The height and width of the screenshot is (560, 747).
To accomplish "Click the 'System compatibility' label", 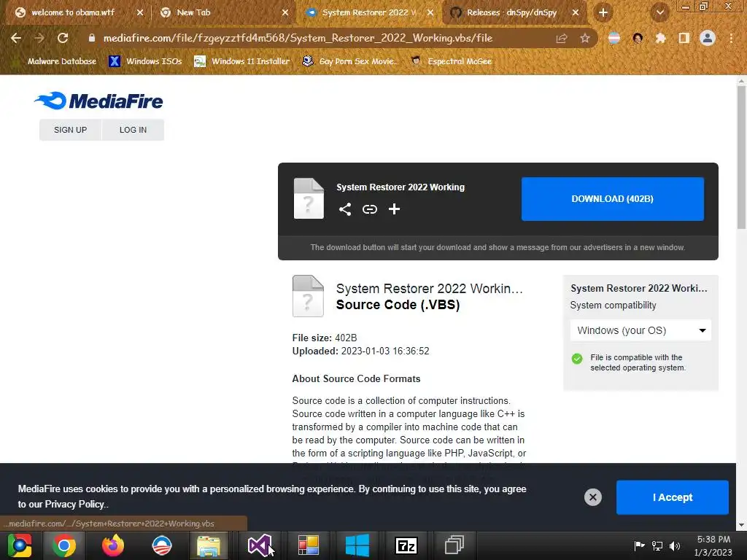I will click(x=613, y=306).
